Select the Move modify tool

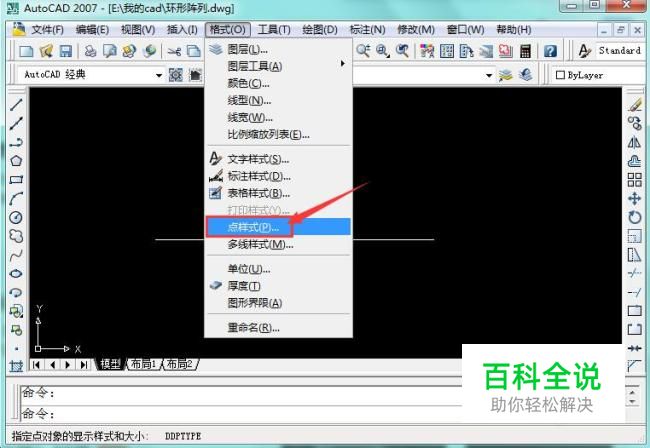coord(634,199)
